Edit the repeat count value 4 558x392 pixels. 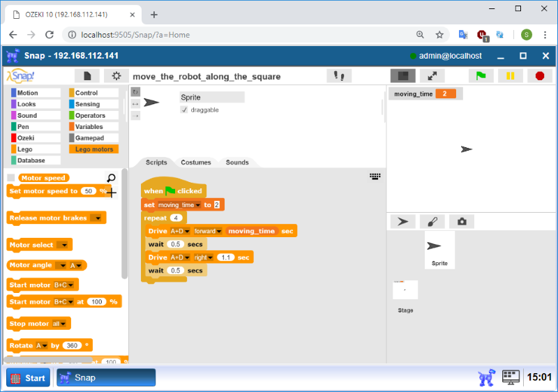click(x=176, y=218)
